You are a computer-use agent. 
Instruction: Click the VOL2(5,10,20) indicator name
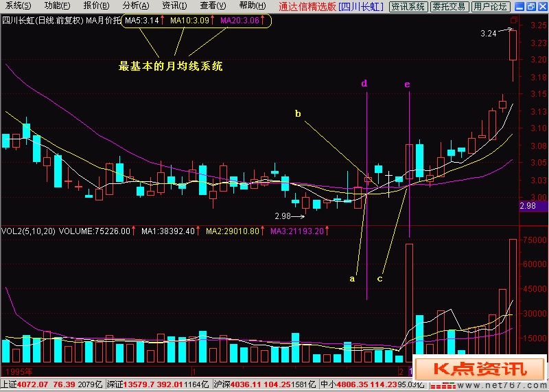(28, 231)
